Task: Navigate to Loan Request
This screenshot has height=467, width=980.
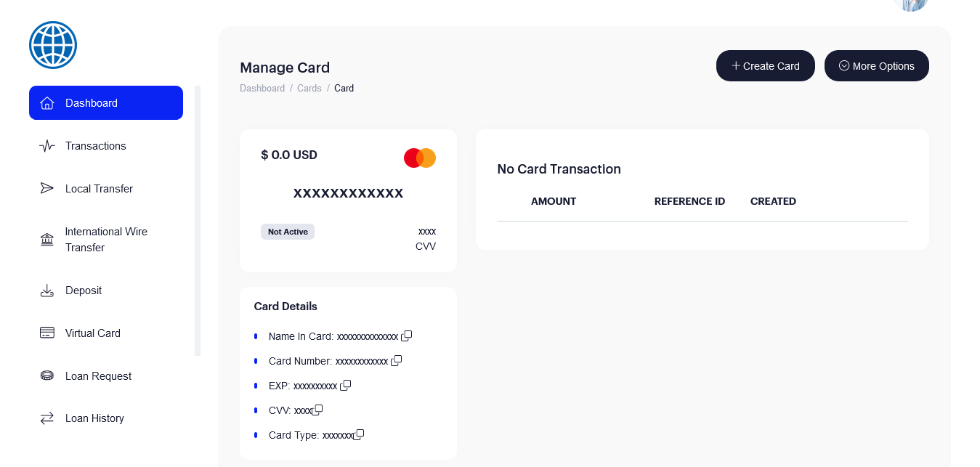Action: (98, 376)
